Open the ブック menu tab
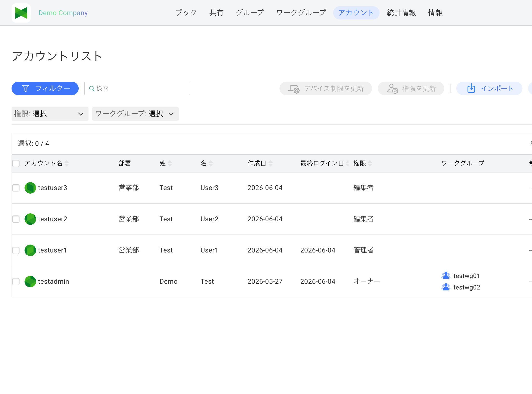 pos(186,13)
